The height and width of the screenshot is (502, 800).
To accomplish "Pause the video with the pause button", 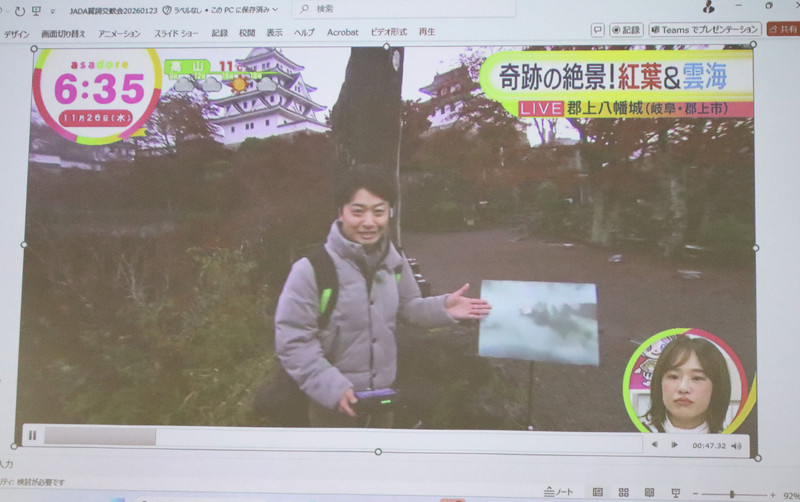I will tap(32, 435).
